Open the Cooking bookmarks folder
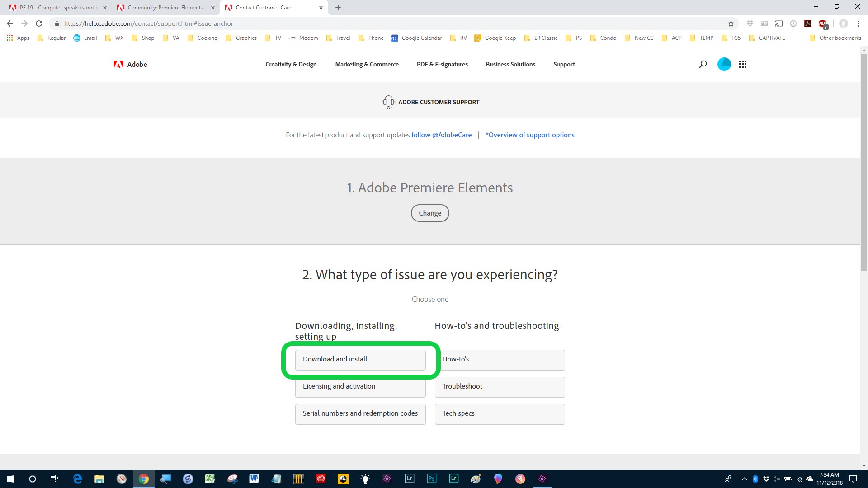 (x=203, y=38)
